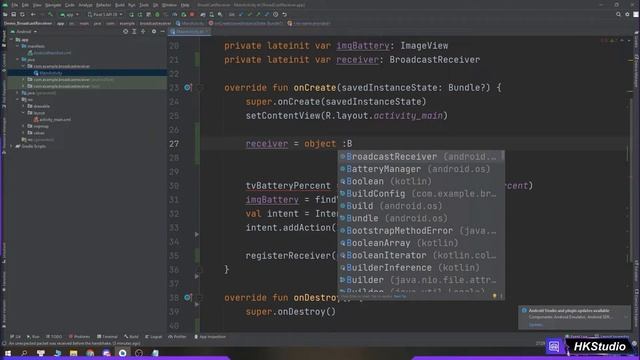Choose BroadcastReceiver from completion list
Image resolution: width=640 pixels, height=360 pixels.
pyautogui.click(x=421, y=156)
